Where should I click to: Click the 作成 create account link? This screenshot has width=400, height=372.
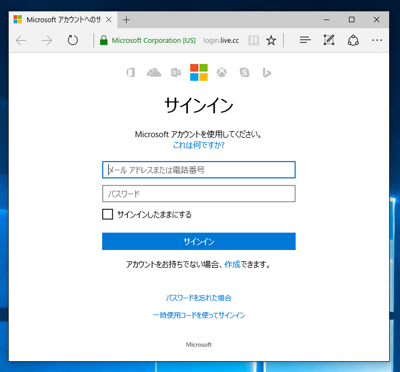pyautogui.click(x=232, y=265)
